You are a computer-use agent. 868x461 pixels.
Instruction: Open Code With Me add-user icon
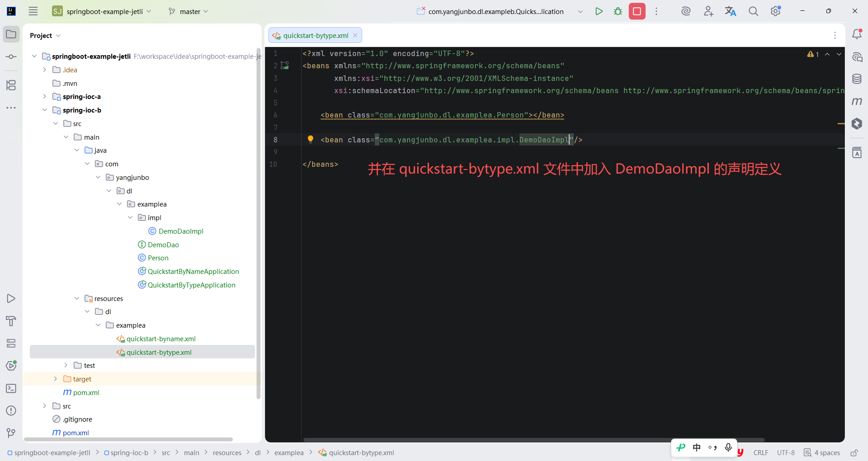point(708,11)
